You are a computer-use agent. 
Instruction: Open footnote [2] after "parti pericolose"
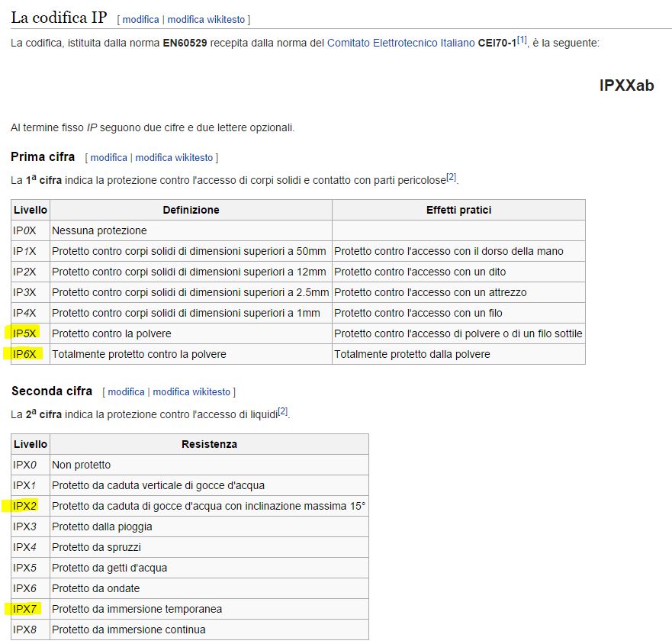pyautogui.click(x=451, y=178)
